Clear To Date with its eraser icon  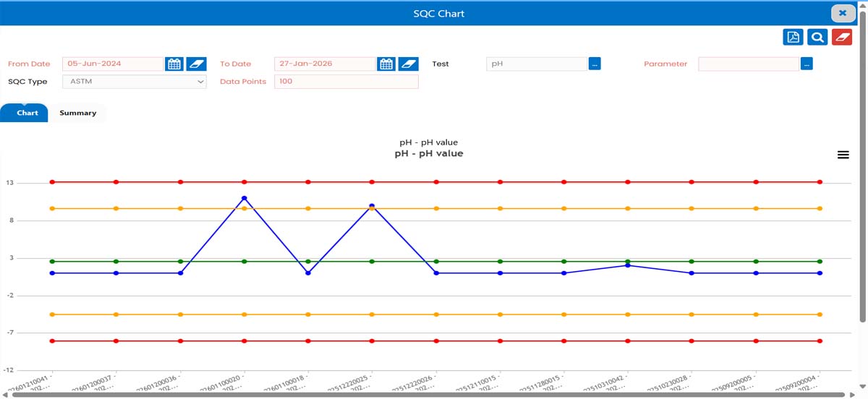pyautogui.click(x=409, y=64)
